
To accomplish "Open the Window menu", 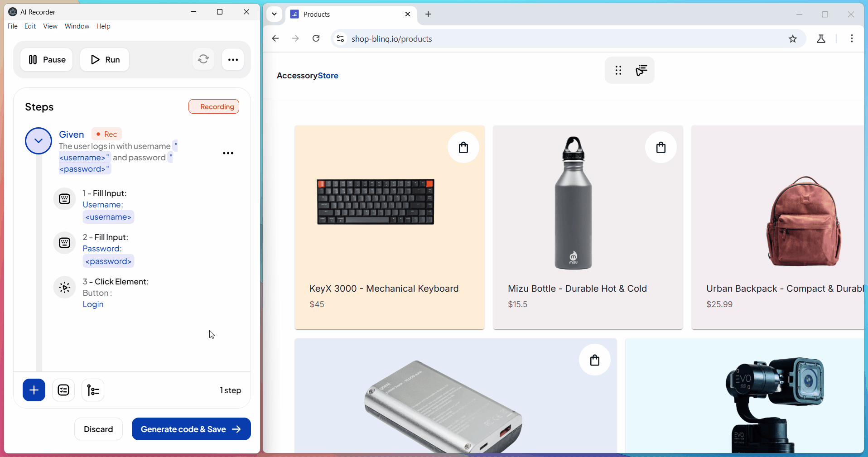I will (77, 26).
